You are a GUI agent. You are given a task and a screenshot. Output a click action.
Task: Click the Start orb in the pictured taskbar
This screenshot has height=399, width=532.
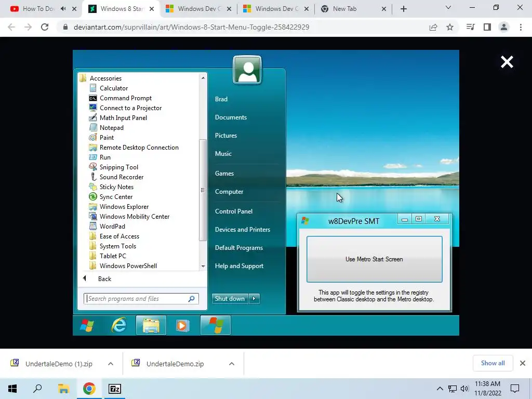tap(87, 325)
